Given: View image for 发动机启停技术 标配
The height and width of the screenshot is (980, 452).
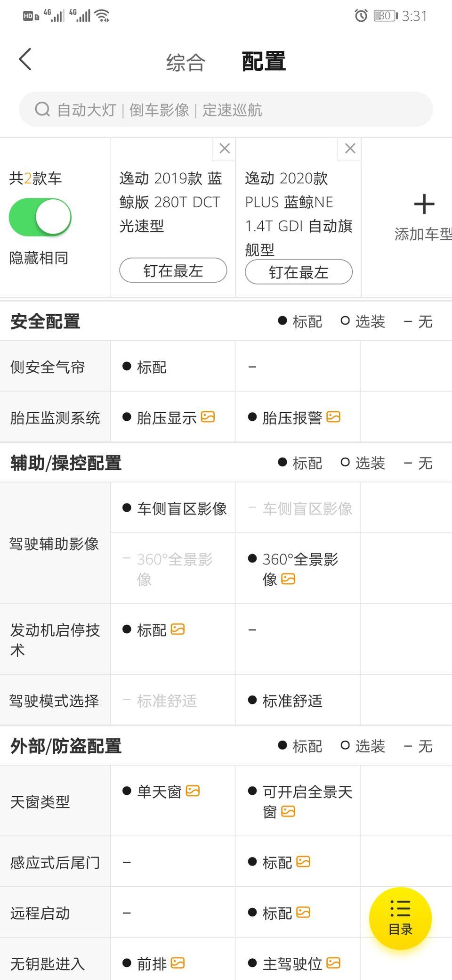Looking at the screenshot, I should click(x=178, y=629).
